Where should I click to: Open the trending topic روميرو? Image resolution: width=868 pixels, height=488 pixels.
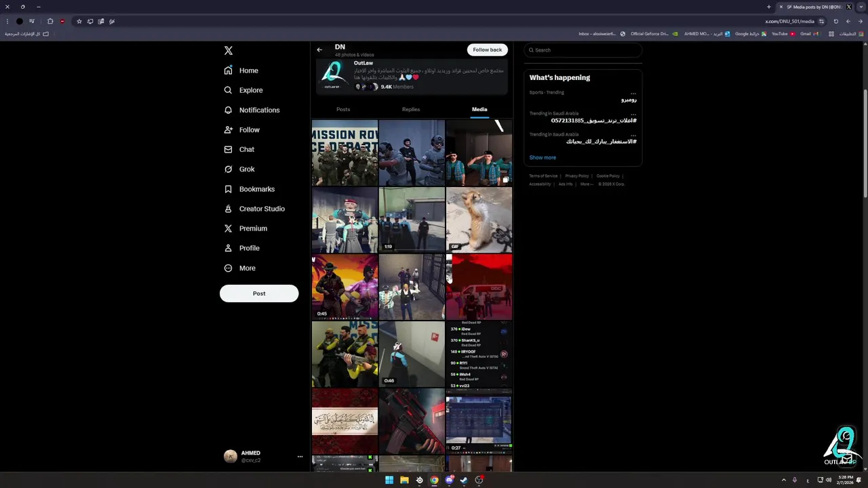pos(629,100)
